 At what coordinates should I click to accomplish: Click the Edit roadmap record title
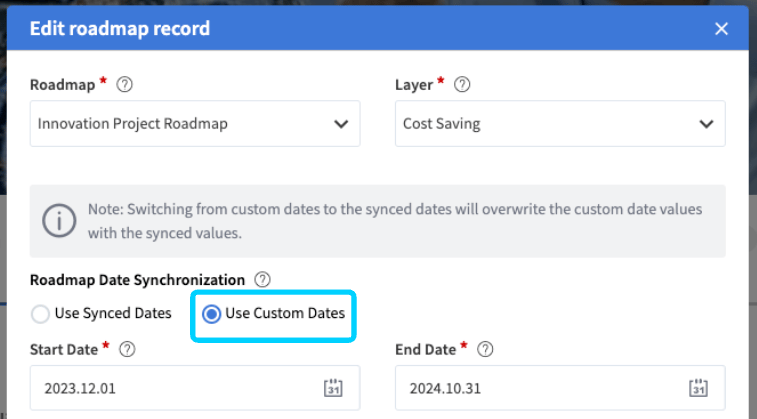(x=120, y=28)
